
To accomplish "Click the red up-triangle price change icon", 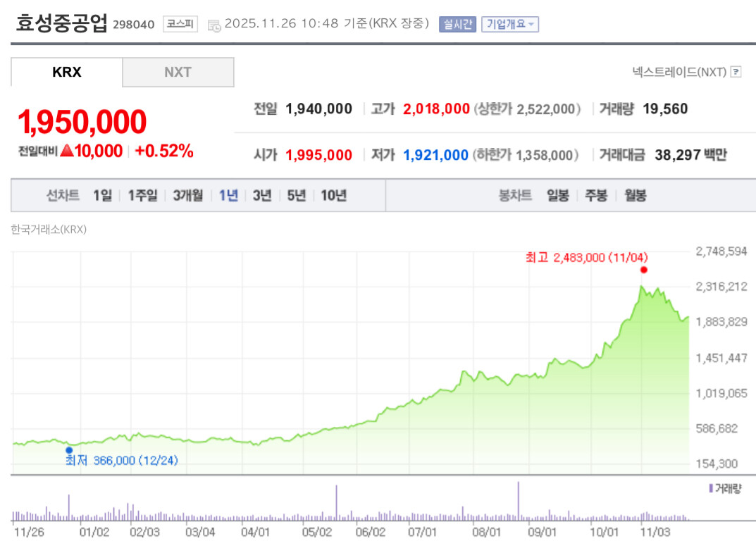I will click(x=67, y=151).
